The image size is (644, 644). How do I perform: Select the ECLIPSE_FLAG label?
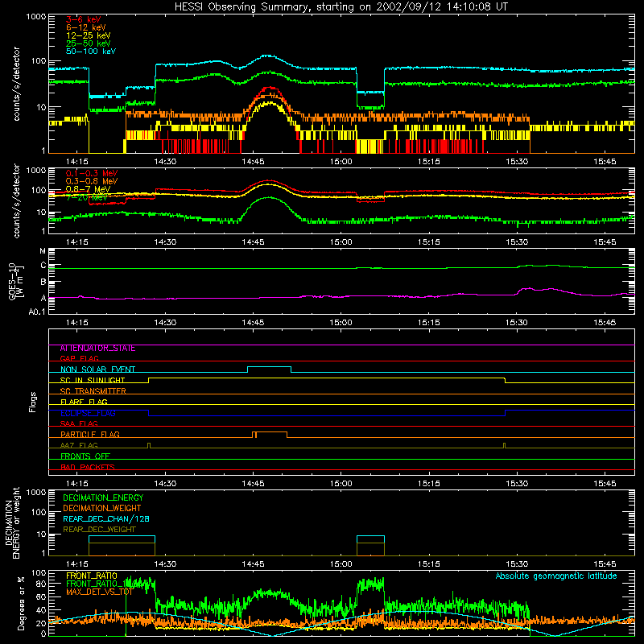[88, 413]
